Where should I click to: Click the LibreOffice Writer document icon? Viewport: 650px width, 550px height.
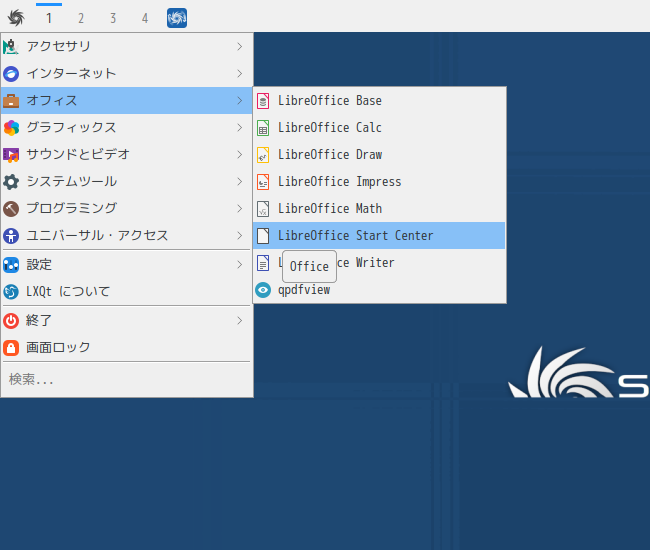coord(263,263)
